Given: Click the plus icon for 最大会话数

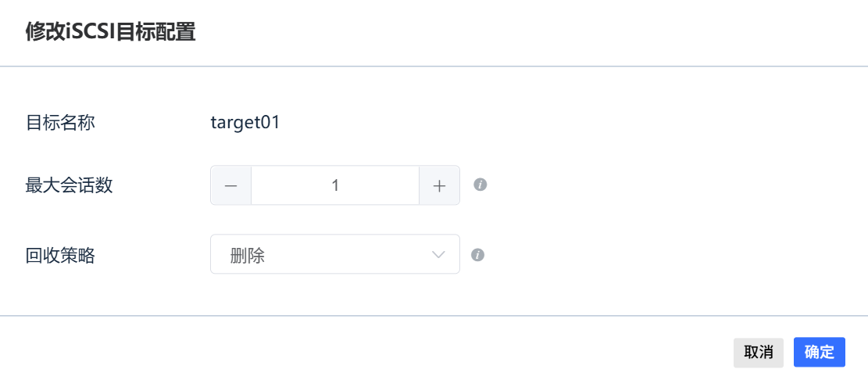Looking at the screenshot, I should coord(439,185).
